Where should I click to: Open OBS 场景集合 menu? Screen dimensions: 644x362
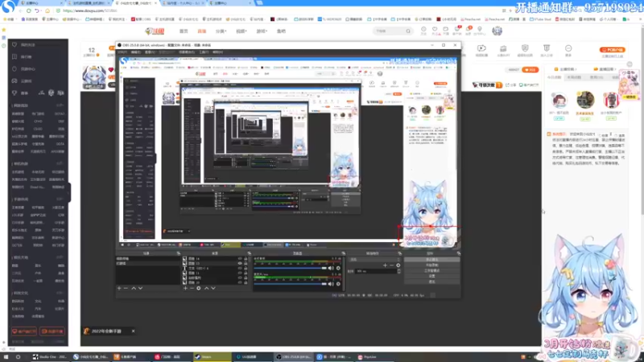point(187,52)
